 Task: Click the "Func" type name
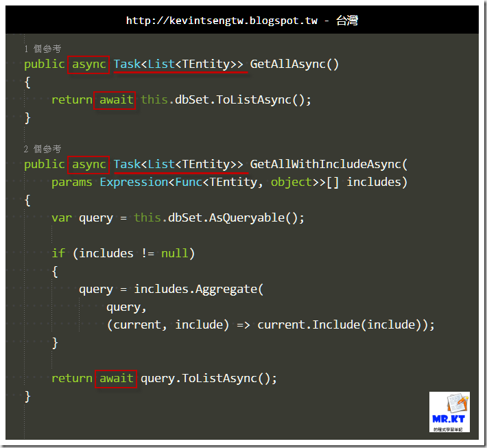tap(189, 182)
